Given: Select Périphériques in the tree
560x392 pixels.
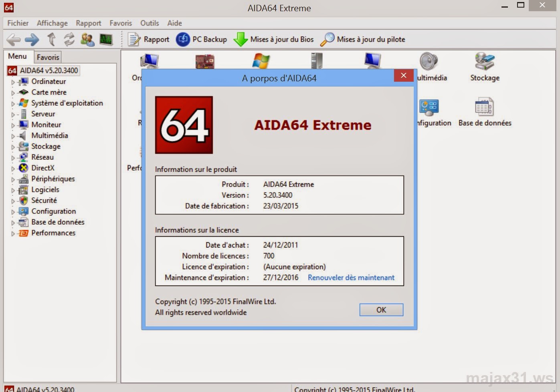Looking at the screenshot, I should click(53, 179).
